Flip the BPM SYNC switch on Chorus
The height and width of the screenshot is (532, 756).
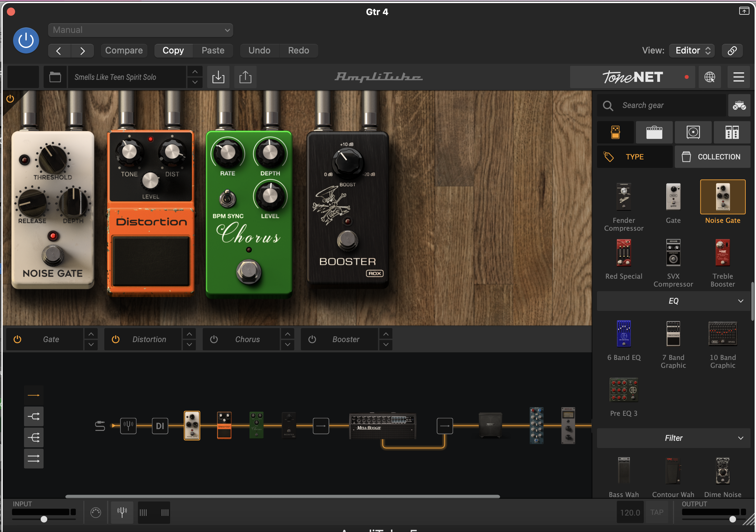[227, 198]
